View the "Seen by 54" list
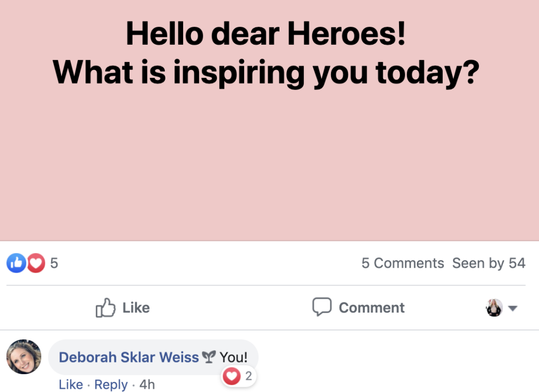 488,263
